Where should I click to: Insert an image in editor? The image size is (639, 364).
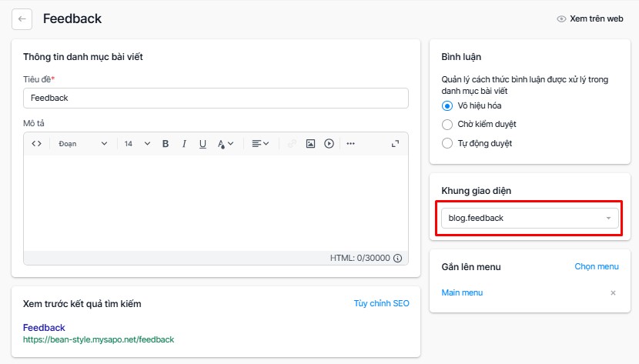click(x=310, y=143)
